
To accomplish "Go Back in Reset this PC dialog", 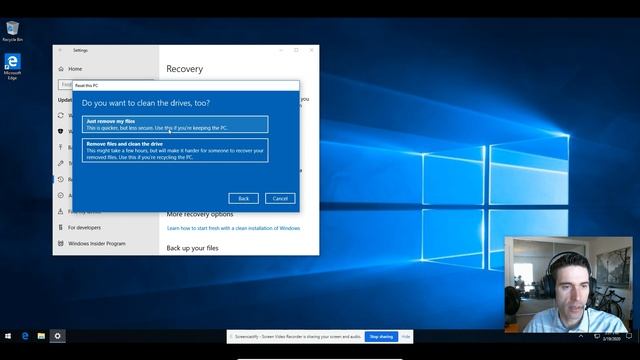I will [243, 198].
